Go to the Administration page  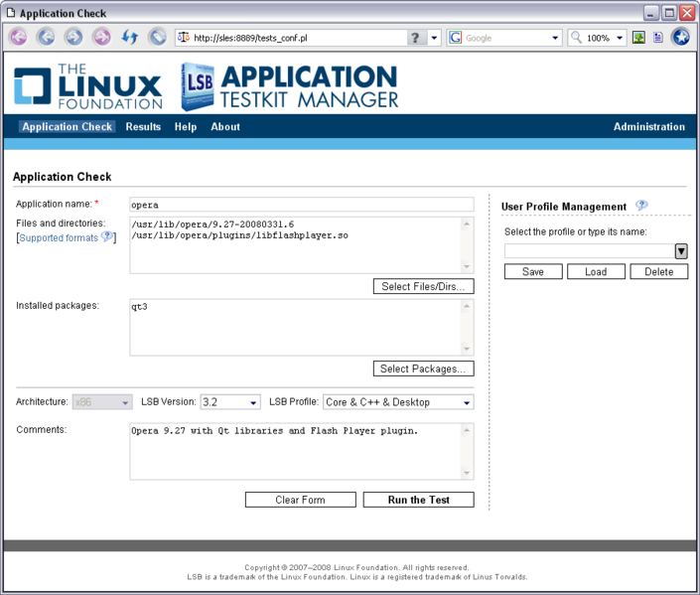pos(649,127)
